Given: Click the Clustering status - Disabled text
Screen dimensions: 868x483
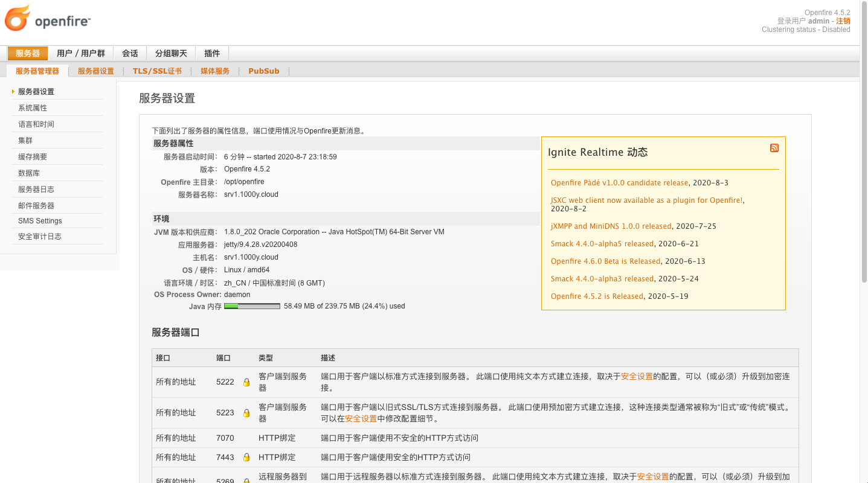Looking at the screenshot, I should (x=806, y=30).
